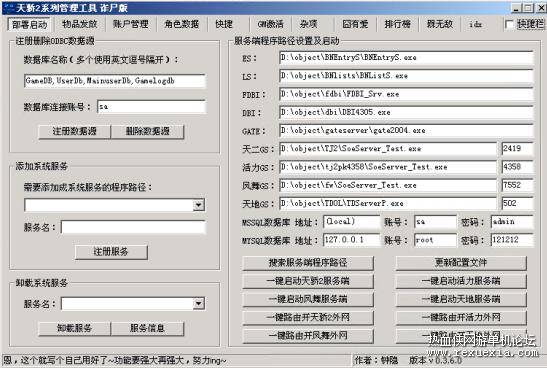The image size is (547, 368).
Task: Toggle the 快捷栏 checkbox
Action: 509,24
